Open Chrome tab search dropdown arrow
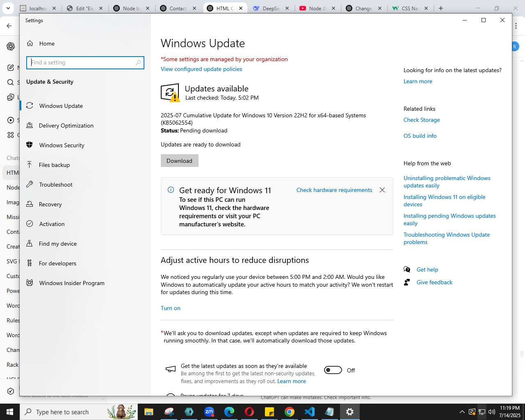The height and width of the screenshot is (420, 525). pos(8,8)
